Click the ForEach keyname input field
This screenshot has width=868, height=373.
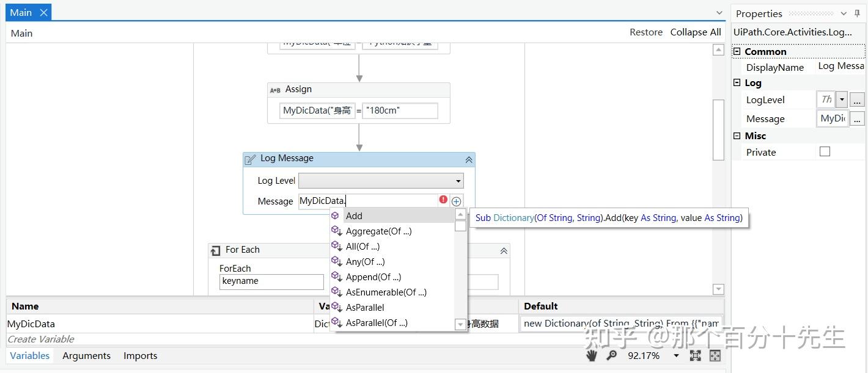click(x=271, y=281)
